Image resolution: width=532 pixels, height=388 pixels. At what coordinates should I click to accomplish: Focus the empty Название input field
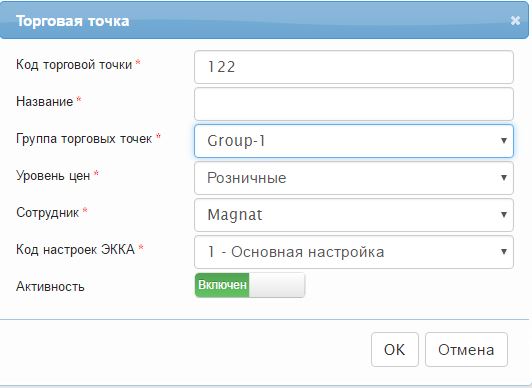tap(354, 104)
